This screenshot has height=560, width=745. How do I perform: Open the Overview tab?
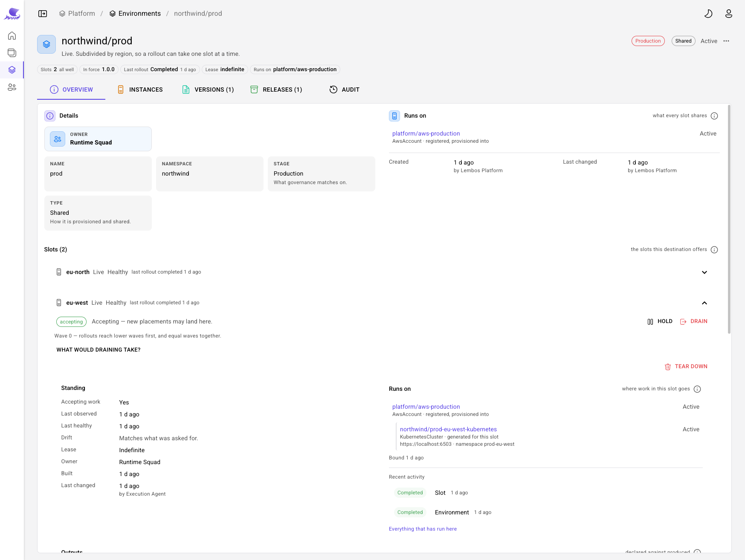71,89
